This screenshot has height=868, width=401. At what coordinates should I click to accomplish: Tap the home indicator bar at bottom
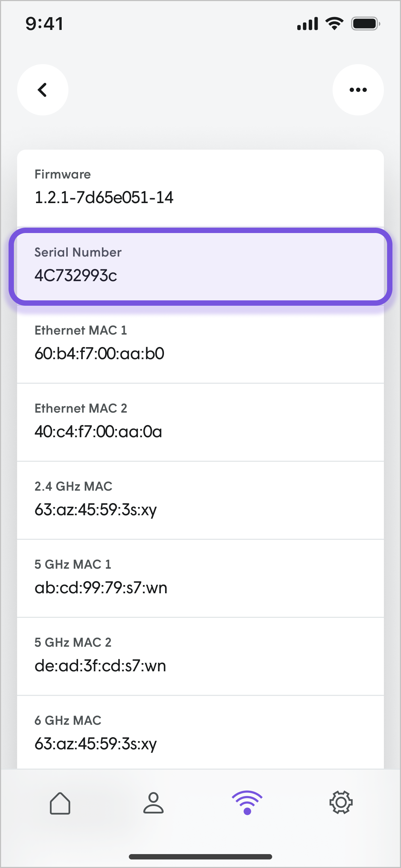[201, 857]
